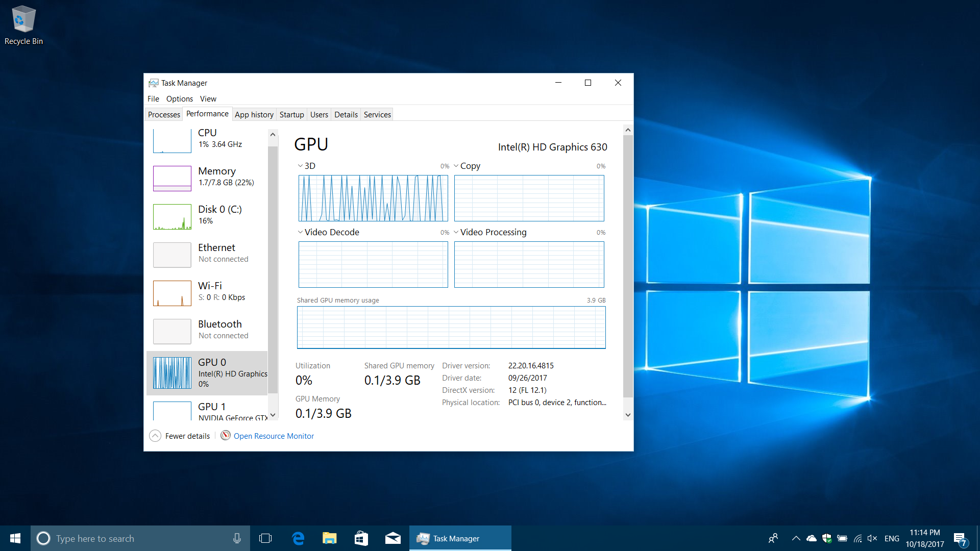Open Wi-Fi network tray icon

[x=858, y=538]
